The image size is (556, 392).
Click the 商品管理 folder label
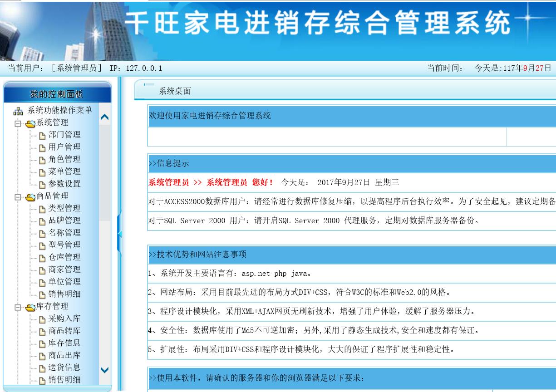[x=52, y=196]
